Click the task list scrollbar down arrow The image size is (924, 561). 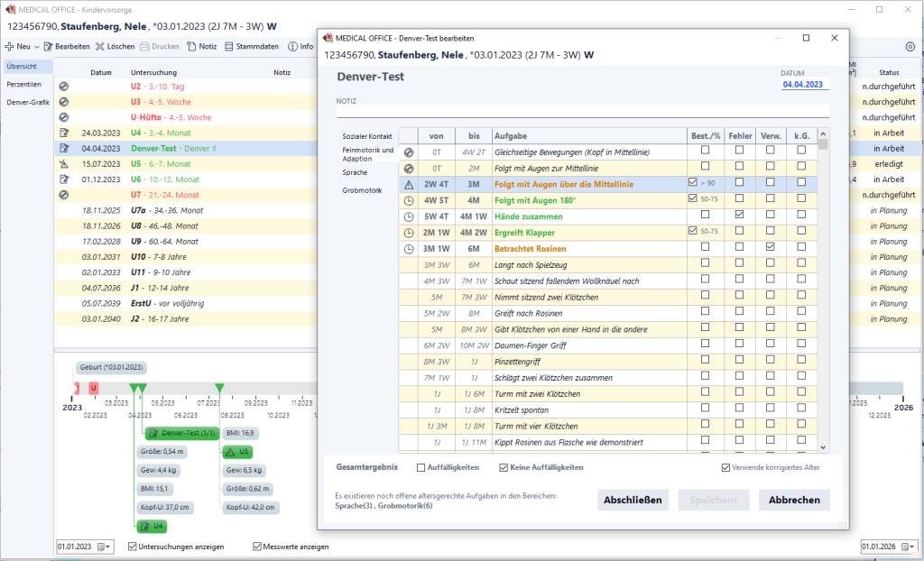click(823, 447)
